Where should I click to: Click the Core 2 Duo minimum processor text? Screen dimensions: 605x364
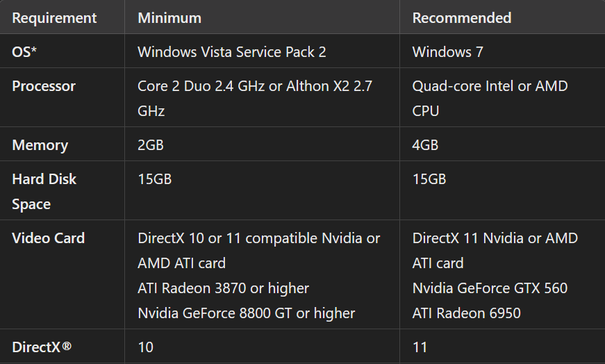[254, 87]
